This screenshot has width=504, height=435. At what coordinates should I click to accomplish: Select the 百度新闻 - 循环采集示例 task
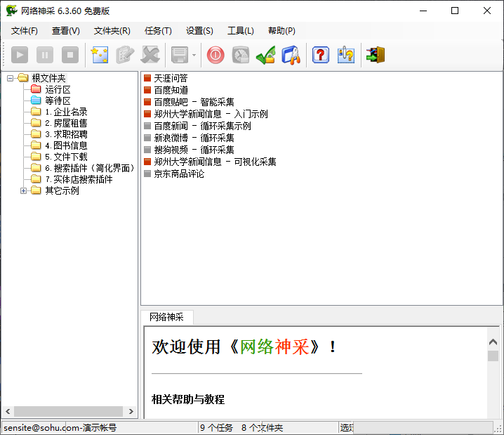coord(202,126)
